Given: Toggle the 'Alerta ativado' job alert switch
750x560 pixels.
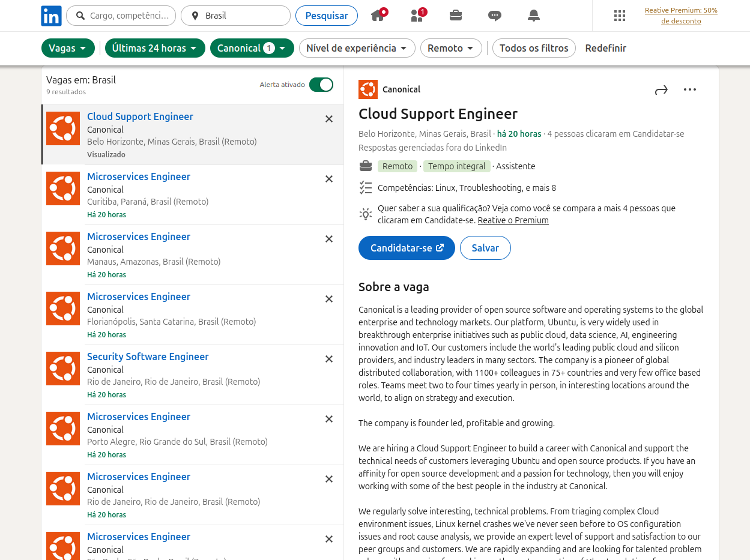Looking at the screenshot, I should 321,85.
